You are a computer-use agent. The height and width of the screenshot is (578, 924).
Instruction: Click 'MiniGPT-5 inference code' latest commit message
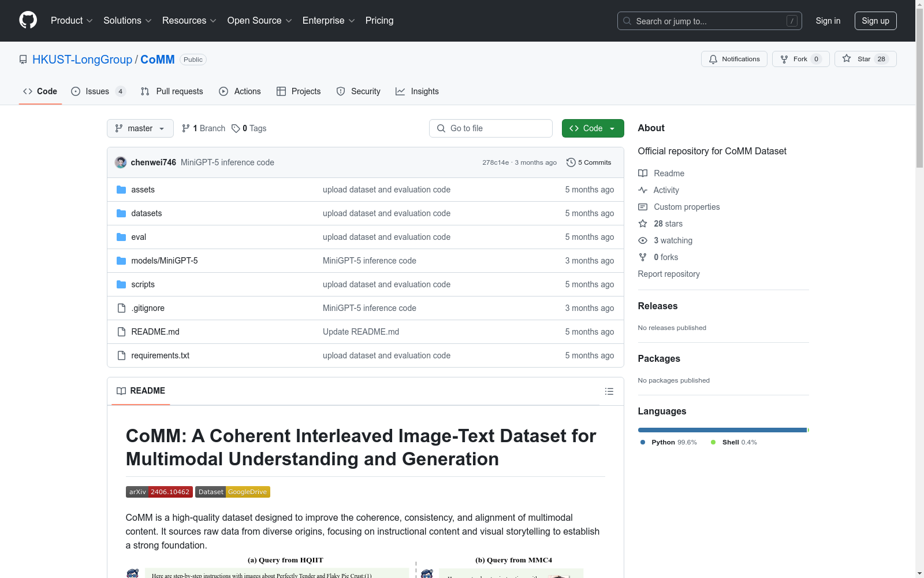click(228, 162)
